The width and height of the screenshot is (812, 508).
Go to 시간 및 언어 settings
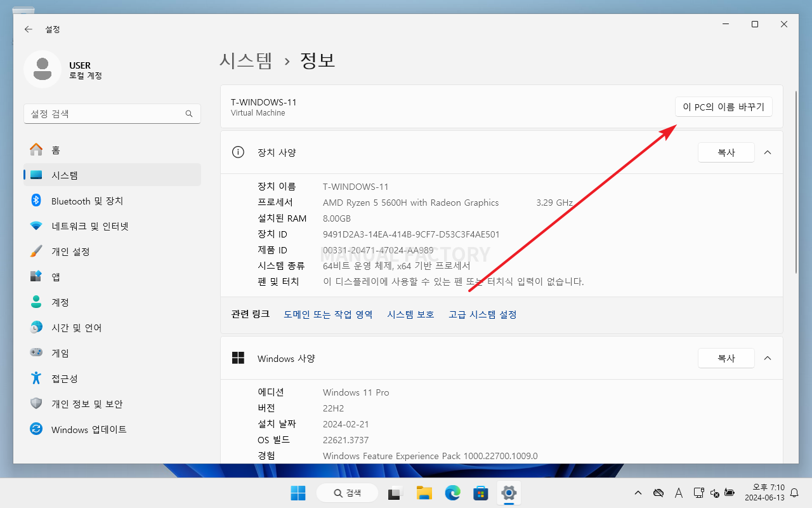tap(112, 328)
